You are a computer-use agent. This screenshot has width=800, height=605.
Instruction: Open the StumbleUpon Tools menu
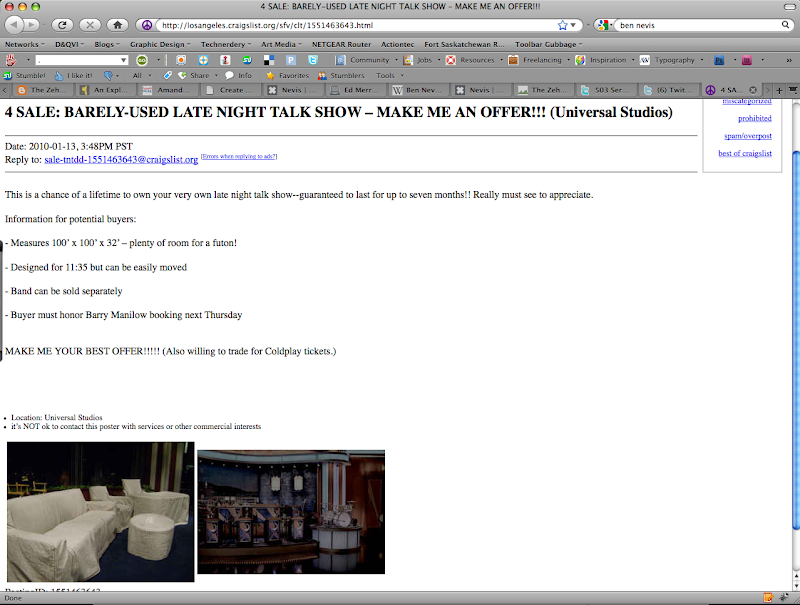coord(389,75)
